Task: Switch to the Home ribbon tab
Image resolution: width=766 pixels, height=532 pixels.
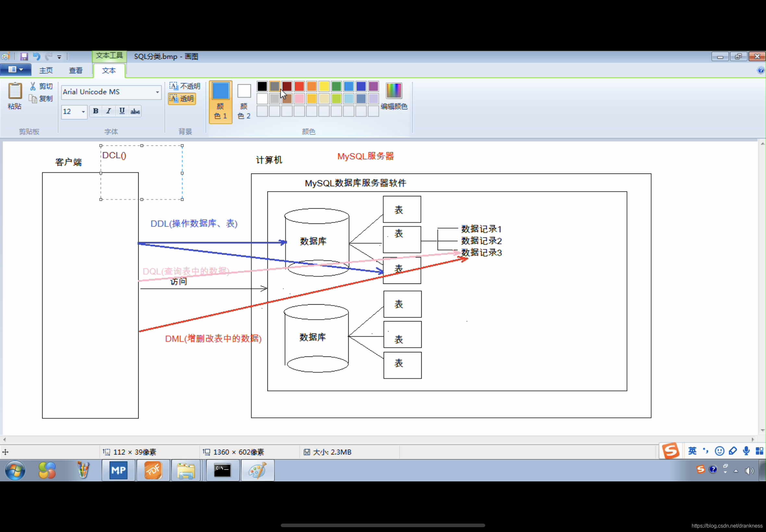Action: point(46,70)
